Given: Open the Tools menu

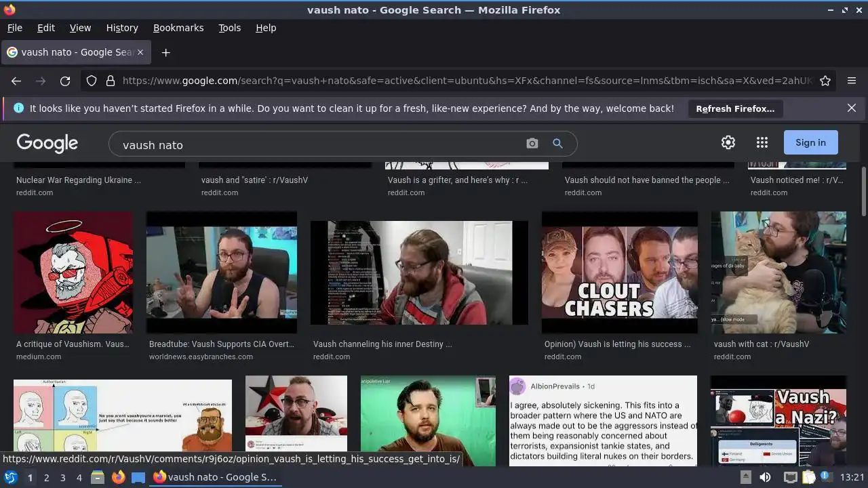Looking at the screenshot, I should click(x=229, y=28).
